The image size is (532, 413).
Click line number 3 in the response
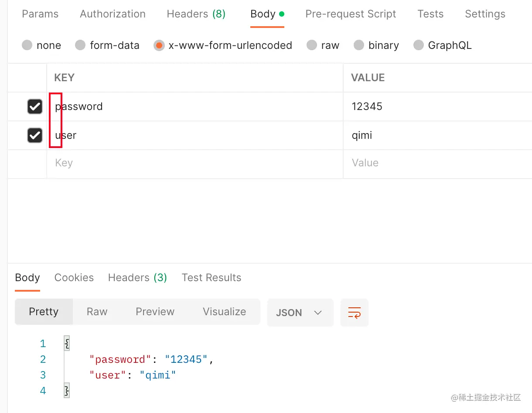(x=43, y=375)
